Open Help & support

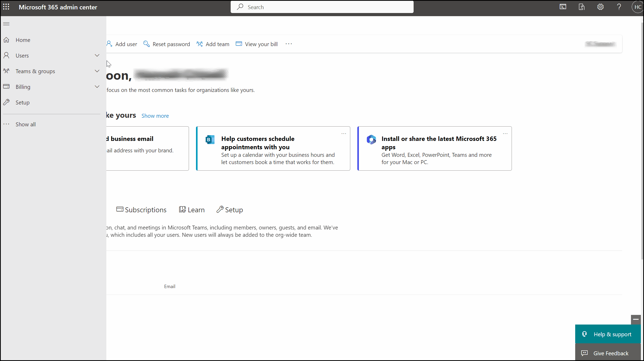pos(608,334)
